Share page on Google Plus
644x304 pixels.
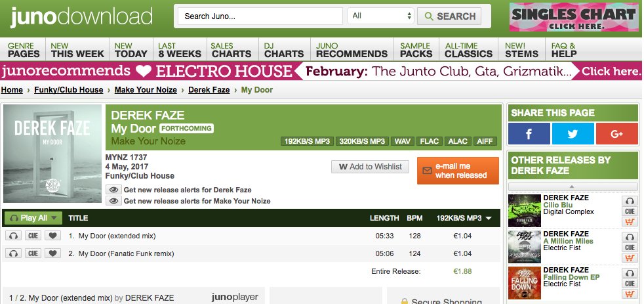(x=616, y=134)
